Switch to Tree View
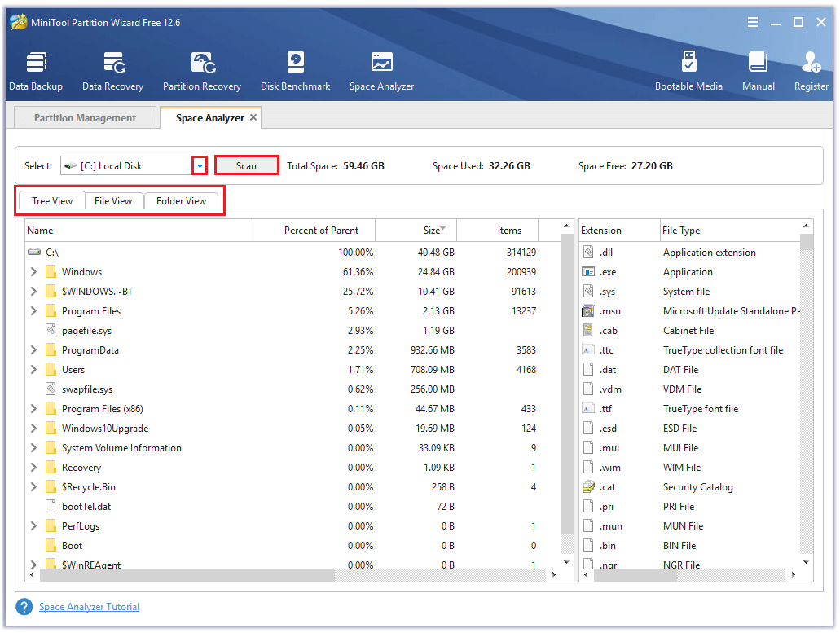 click(52, 201)
